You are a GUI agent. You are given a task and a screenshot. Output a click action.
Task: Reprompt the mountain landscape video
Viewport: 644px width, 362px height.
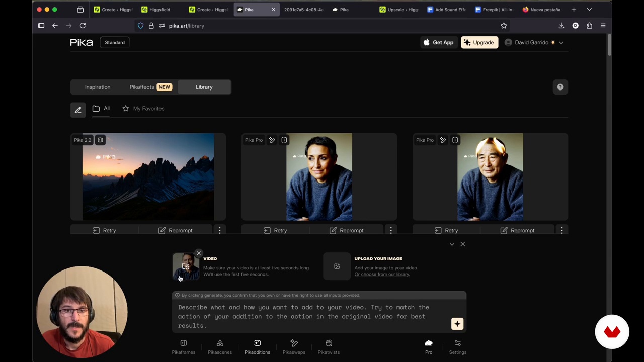tap(175, 230)
